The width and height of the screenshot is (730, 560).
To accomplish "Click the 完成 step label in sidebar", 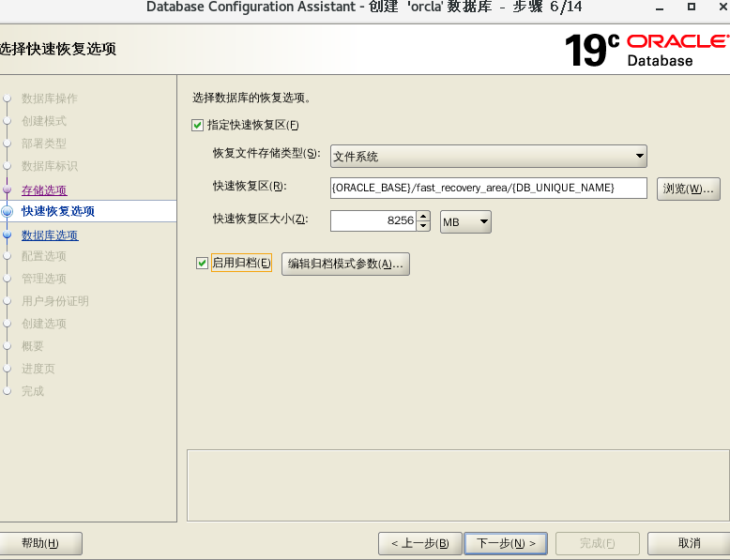I will 33,391.
